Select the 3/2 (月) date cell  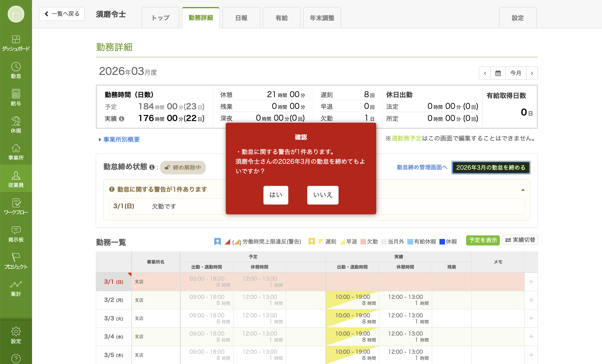(x=114, y=300)
